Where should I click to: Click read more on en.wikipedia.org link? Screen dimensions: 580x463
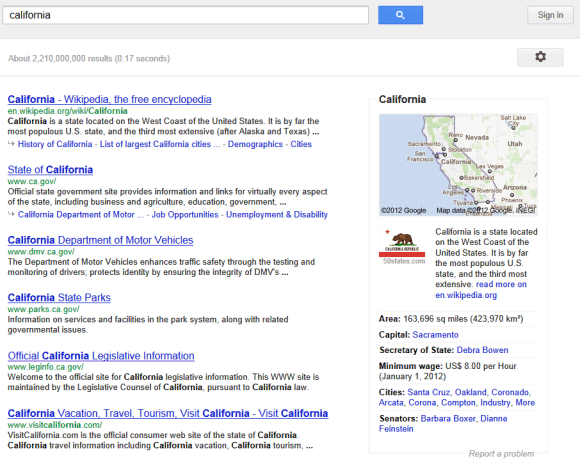point(481,290)
